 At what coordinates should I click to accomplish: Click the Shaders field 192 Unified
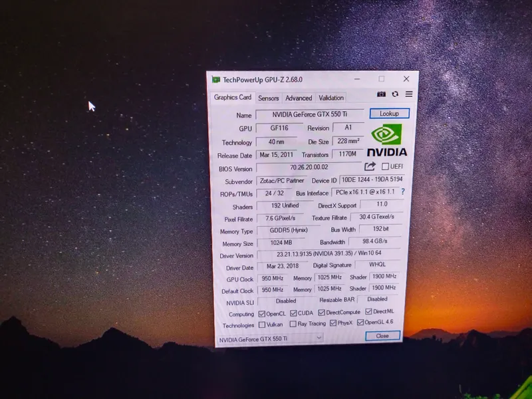(x=285, y=205)
